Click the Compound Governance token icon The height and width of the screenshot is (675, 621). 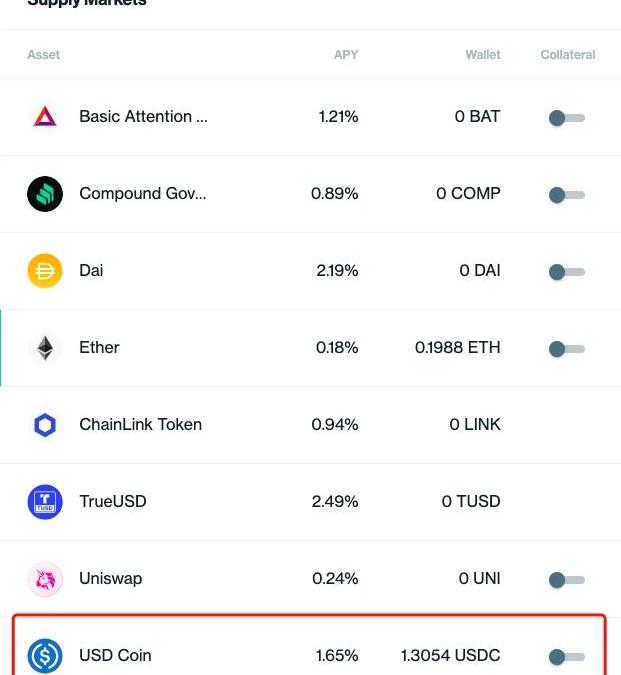coord(45,194)
